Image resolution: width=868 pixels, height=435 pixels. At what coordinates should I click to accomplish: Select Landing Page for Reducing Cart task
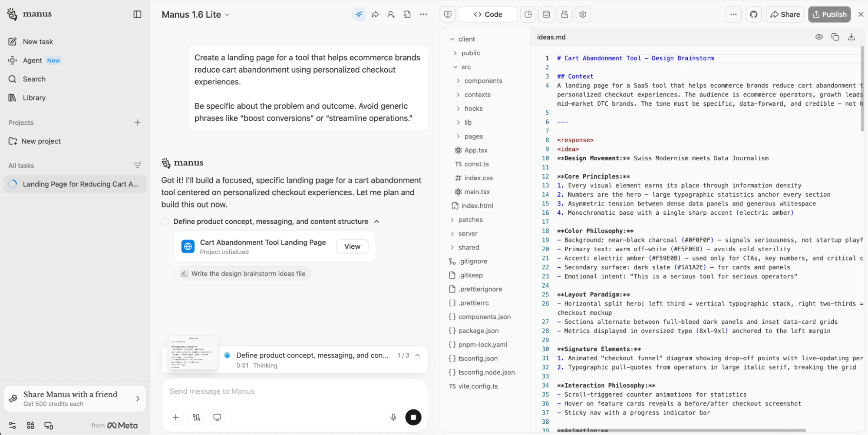[75, 184]
